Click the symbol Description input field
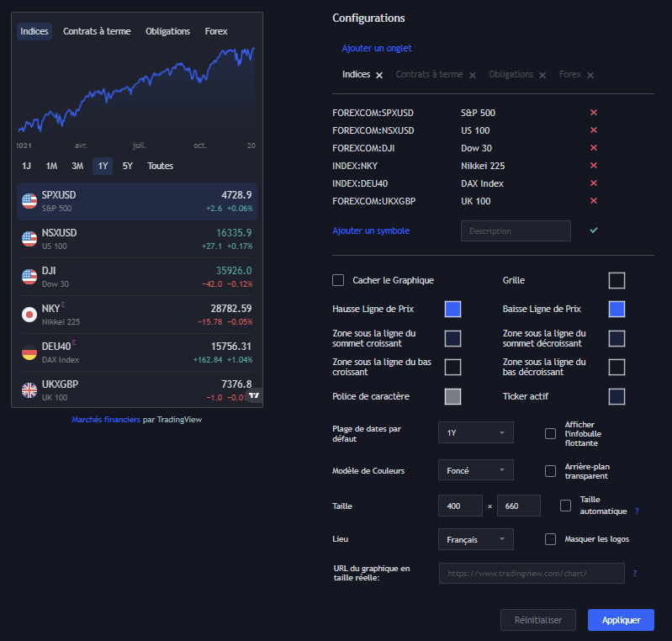The image size is (672, 641). point(516,230)
